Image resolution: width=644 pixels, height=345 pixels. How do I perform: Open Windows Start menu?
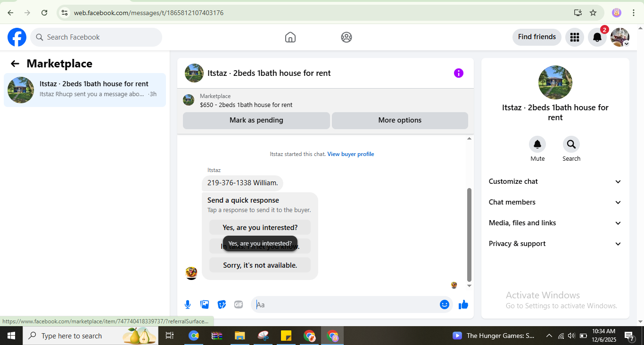tap(11, 336)
